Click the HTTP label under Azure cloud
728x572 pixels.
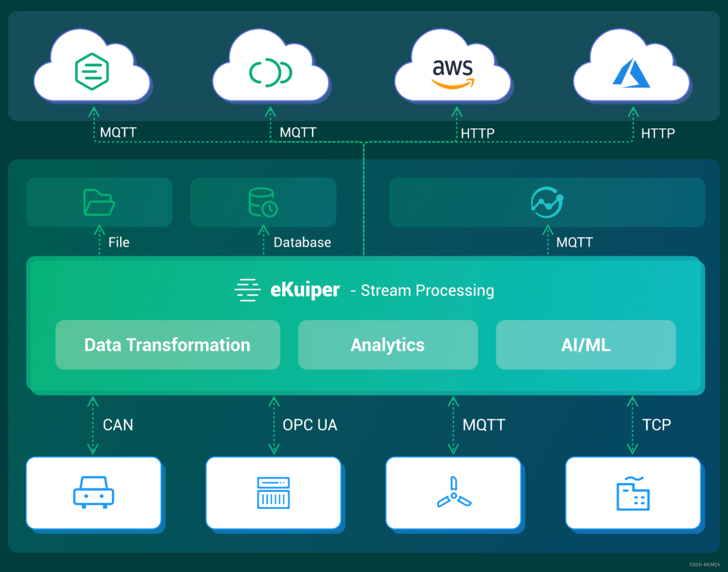[x=658, y=134]
